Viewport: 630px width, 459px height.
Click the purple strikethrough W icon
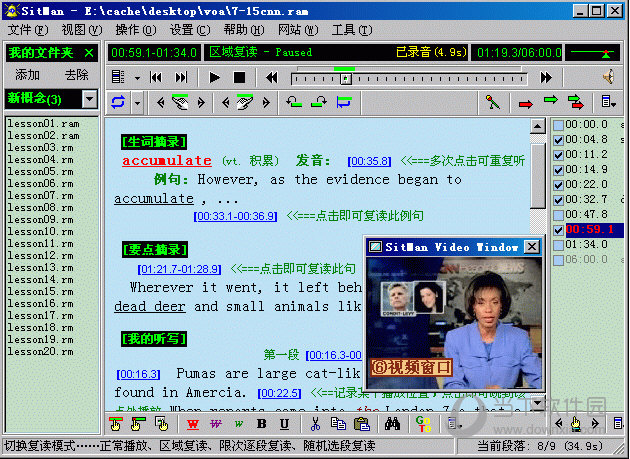pyautogui.click(x=216, y=424)
